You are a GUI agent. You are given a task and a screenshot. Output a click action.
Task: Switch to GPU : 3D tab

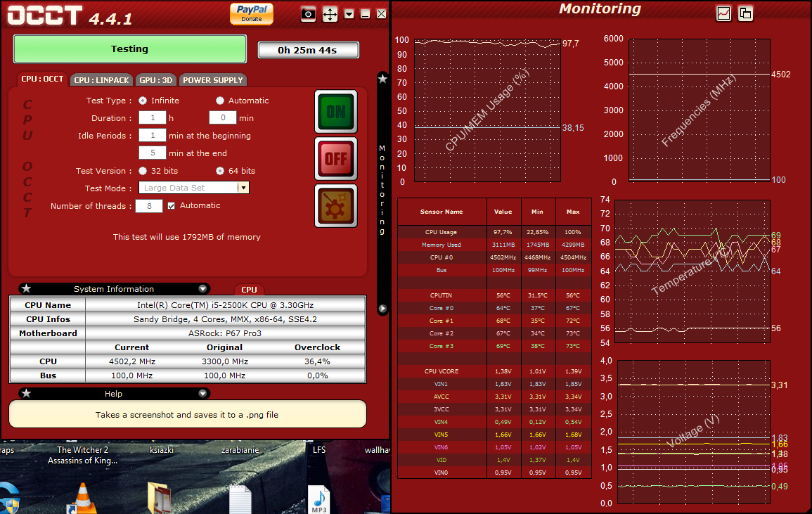156,79
